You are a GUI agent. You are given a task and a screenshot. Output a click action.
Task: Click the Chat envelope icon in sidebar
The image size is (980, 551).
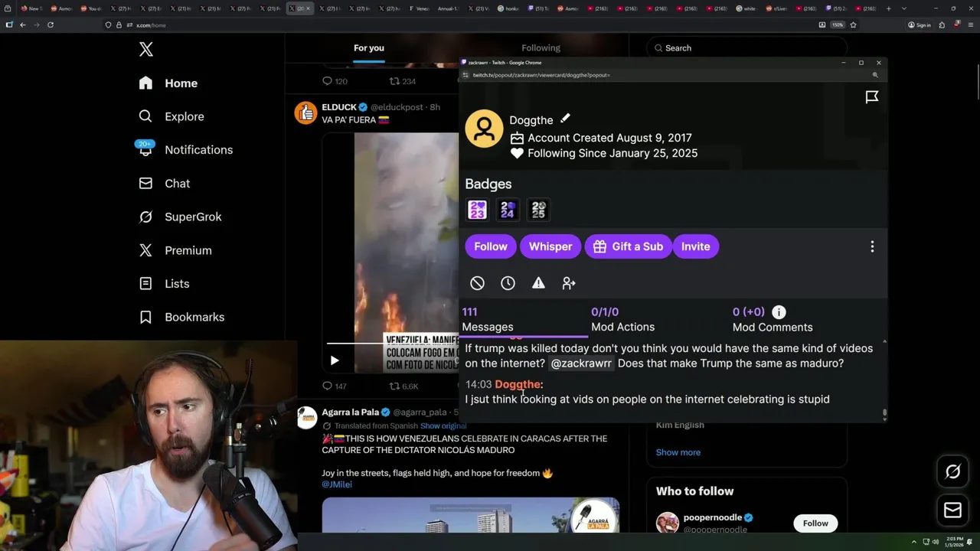tap(145, 184)
